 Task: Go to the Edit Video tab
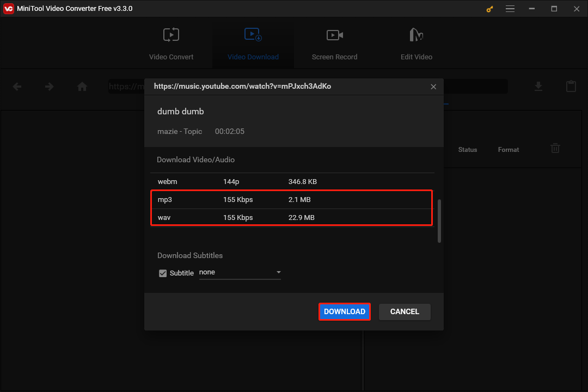coord(416,44)
